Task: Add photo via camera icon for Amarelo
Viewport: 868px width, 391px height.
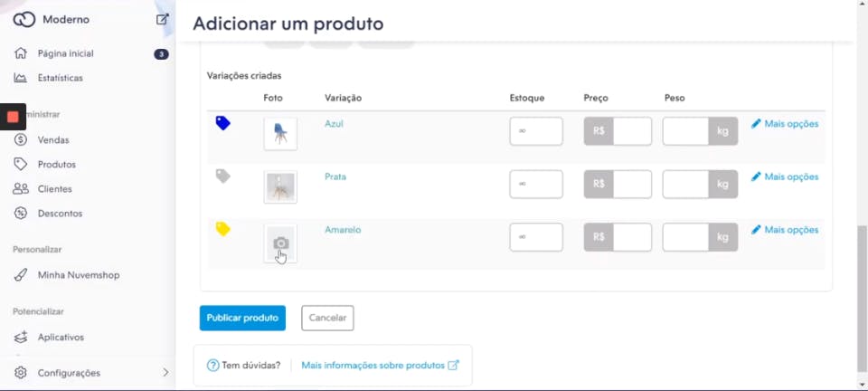Action: click(280, 243)
